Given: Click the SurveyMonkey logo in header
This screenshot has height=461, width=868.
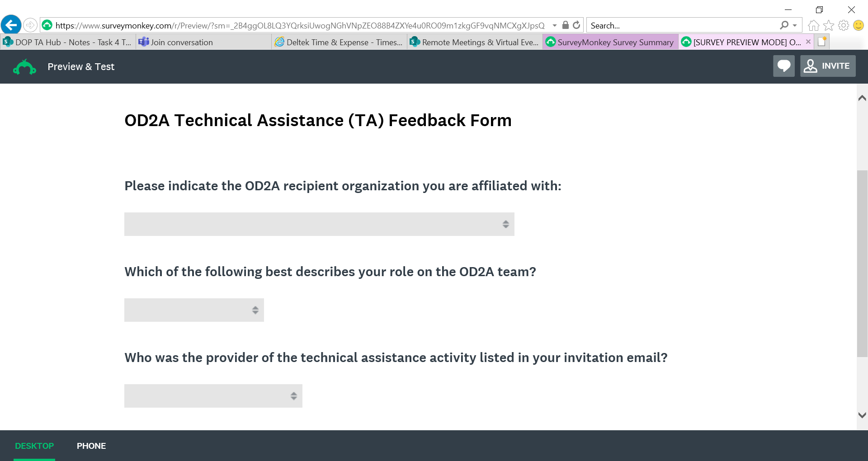Looking at the screenshot, I should (24, 67).
